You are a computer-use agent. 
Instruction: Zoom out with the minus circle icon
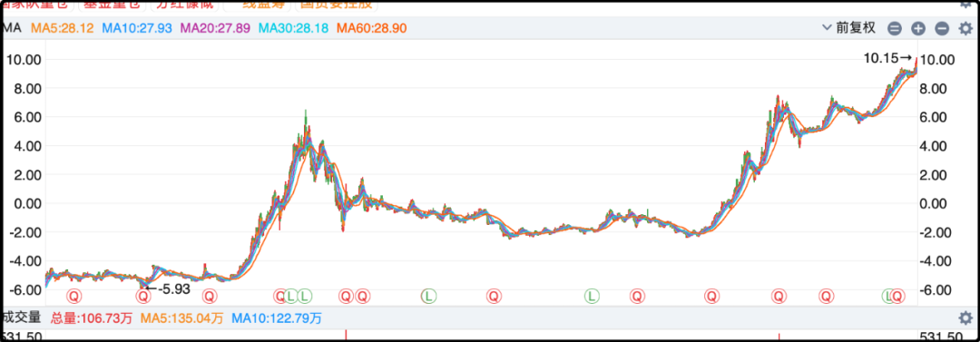(x=942, y=29)
